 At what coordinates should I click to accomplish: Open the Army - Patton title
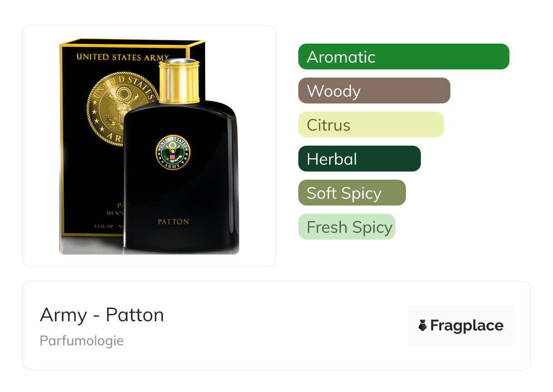coord(102,314)
